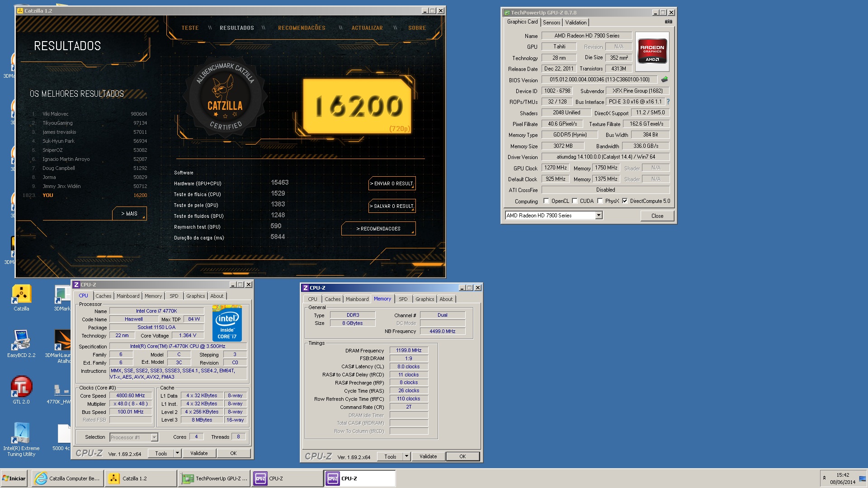The height and width of the screenshot is (488, 868).
Task: Open Graphics tab in right CPU-Z window
Action: 425,299
